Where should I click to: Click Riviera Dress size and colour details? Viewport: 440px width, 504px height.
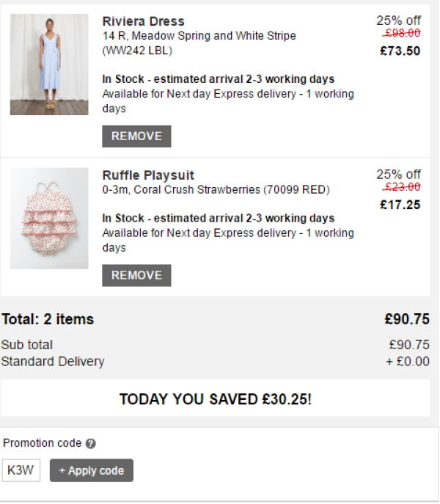(x=199, y=43)
